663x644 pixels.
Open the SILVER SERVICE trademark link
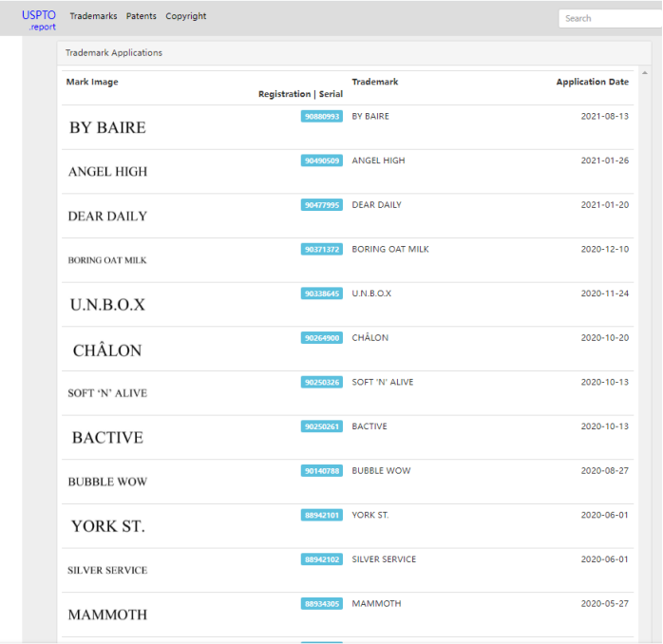click(x=384, y=559)
